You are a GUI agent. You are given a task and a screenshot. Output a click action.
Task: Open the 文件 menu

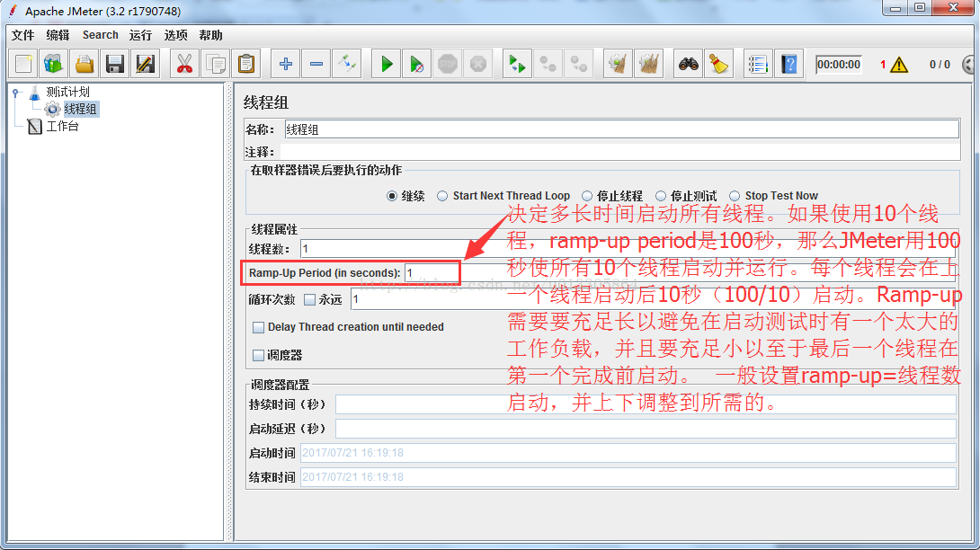coord(23,35)
